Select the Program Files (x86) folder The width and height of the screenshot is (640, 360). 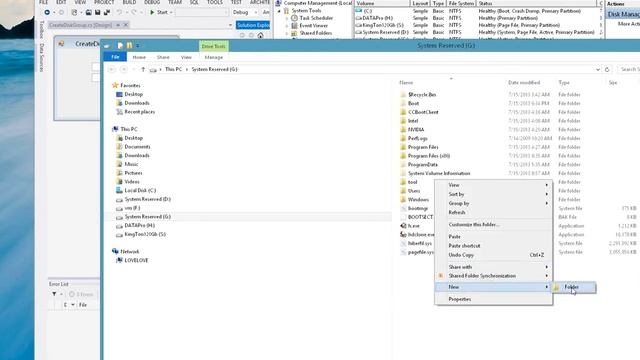429,156
